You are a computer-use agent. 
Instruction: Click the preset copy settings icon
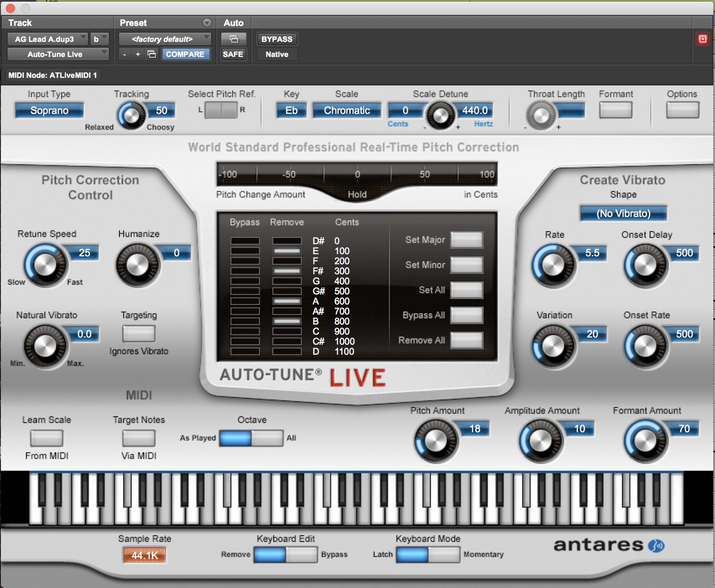pos(152,54)
